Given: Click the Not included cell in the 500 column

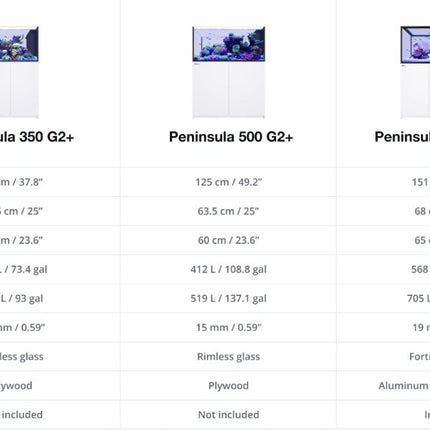Looking at the screenshot, I should point(228,415).
